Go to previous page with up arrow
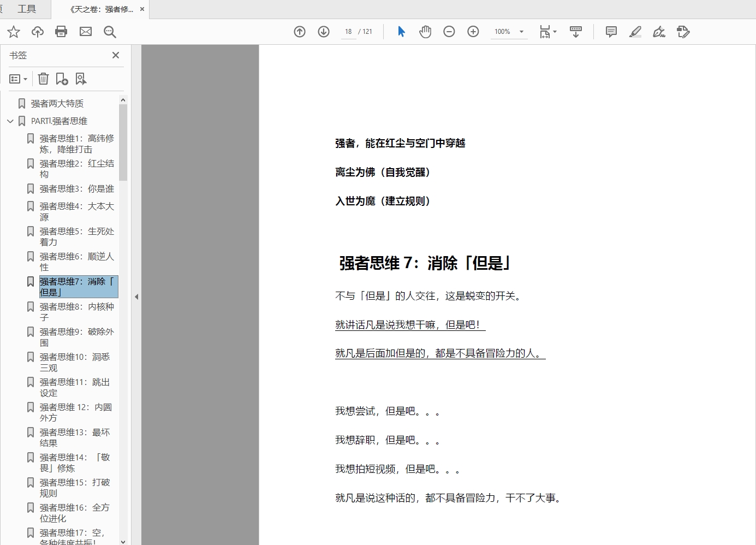Viewport: 756px width, 545px height. 300,32
